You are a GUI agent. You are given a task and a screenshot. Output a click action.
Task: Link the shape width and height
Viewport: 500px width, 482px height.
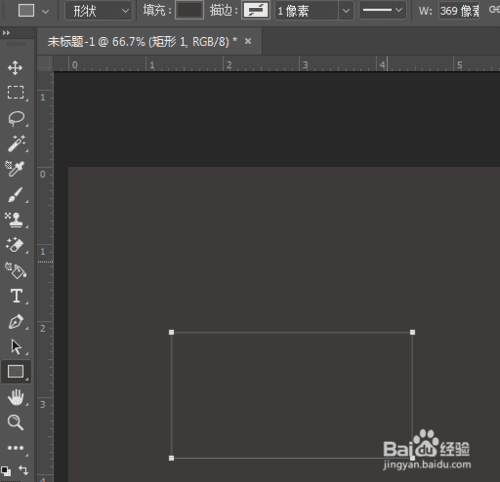[x=494, y=10]
